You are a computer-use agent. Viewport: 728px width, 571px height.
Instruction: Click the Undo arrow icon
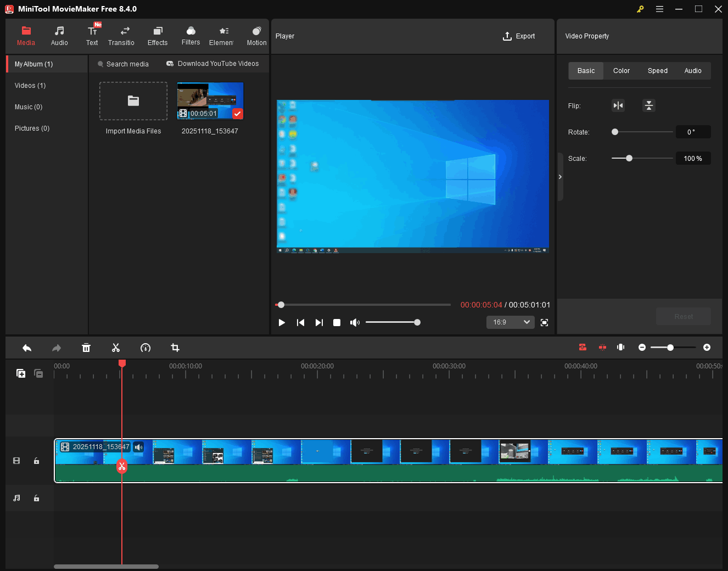27,348
